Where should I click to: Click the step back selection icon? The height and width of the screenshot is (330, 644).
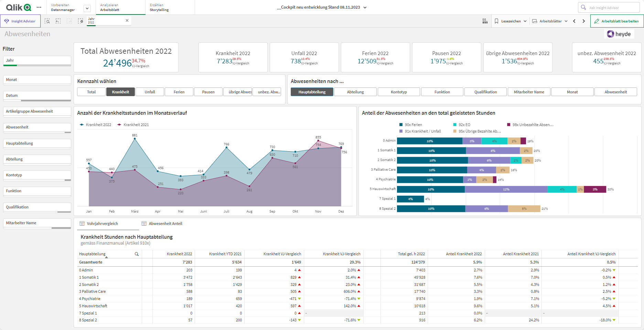point(58,21)
